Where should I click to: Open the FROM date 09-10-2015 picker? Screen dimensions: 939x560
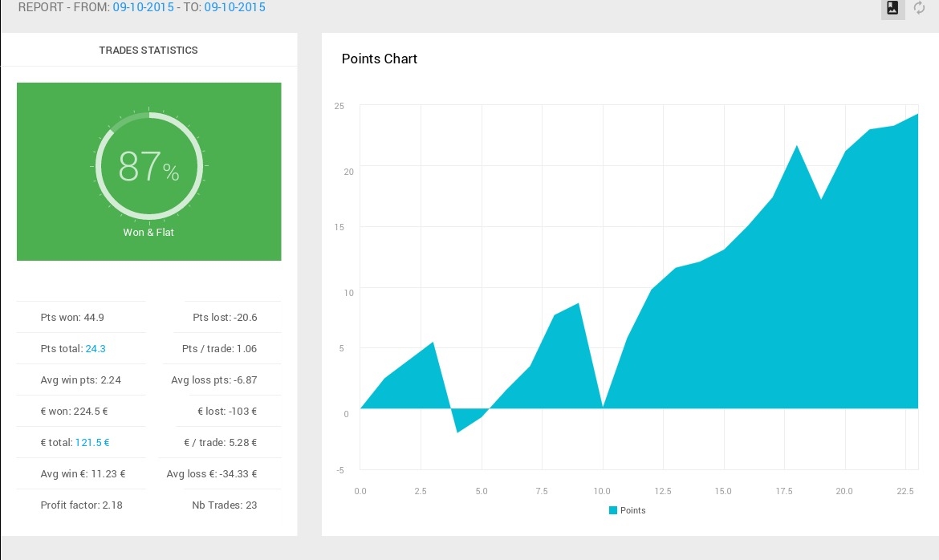pos(143,7)
